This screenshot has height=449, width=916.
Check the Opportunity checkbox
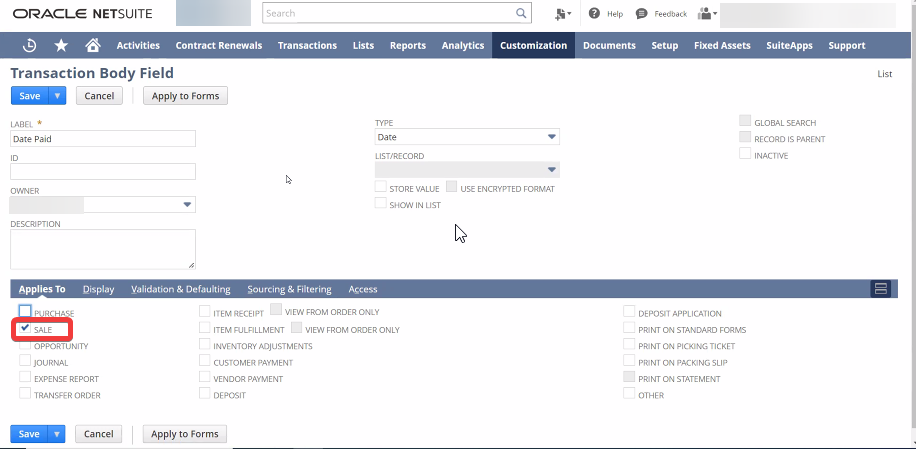click(25, 344)
